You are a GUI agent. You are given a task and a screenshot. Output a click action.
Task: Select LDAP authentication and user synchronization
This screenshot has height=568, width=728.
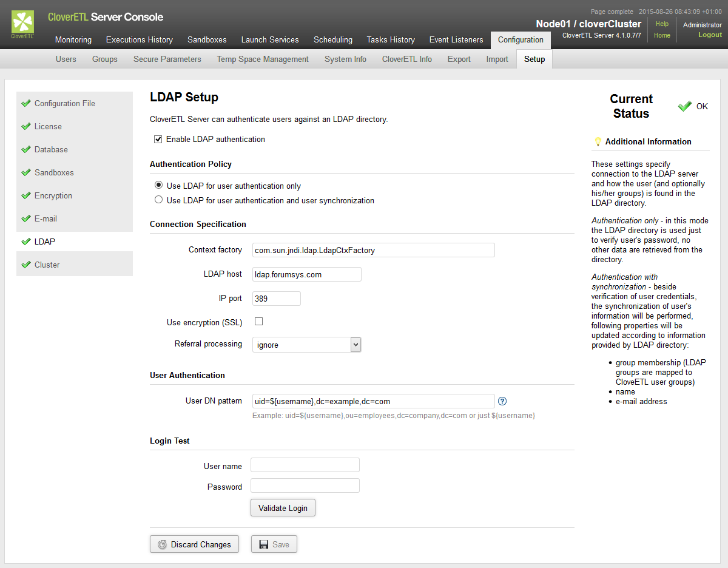pyautogui.click(x=159, y=200)
